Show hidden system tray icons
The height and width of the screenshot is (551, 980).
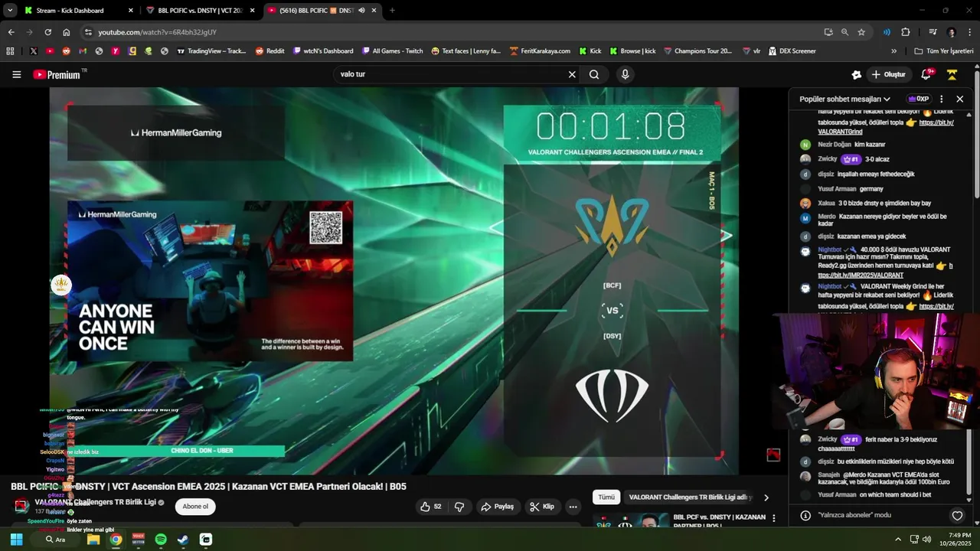[x=898, y=540]
